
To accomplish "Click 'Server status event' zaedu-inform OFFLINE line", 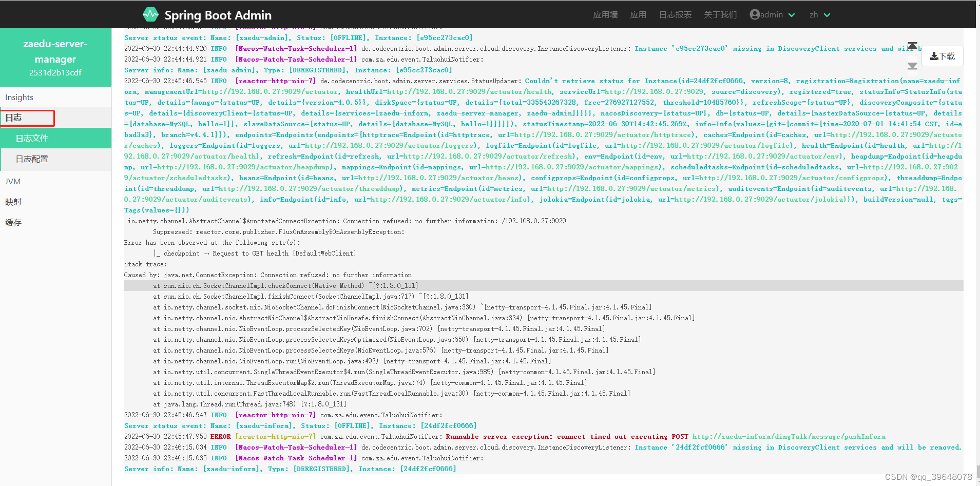I will [300, 426].
